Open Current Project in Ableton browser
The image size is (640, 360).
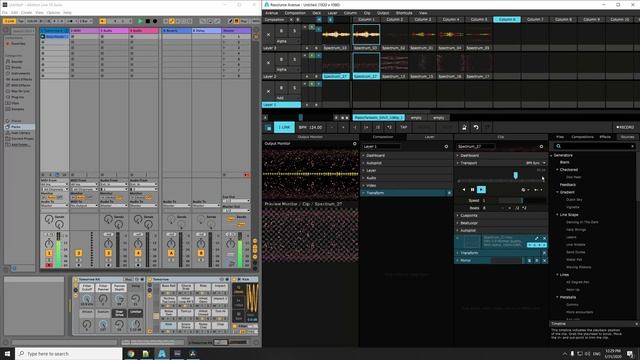[x=22, y=138]
